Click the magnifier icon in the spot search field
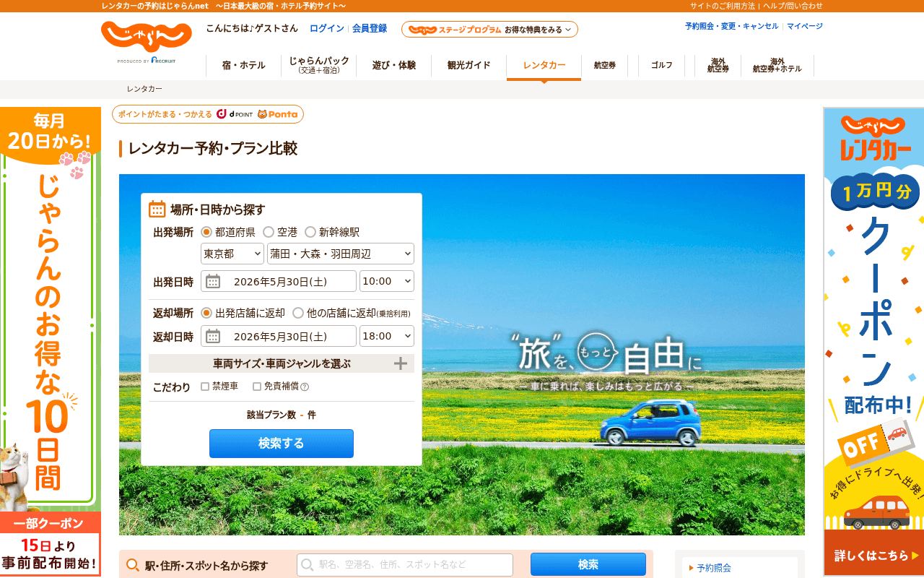This screenshot has height=578, width=924. pos(308,565)
